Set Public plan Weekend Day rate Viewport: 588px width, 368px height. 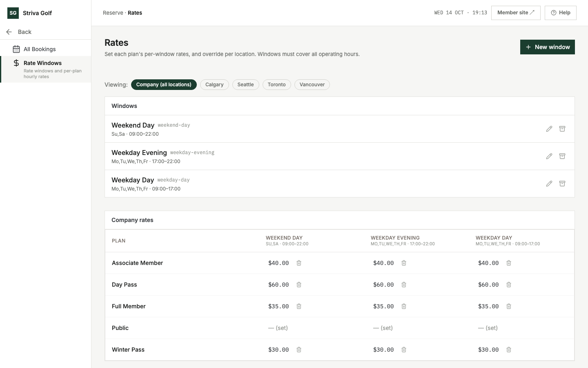click(278, 328)
